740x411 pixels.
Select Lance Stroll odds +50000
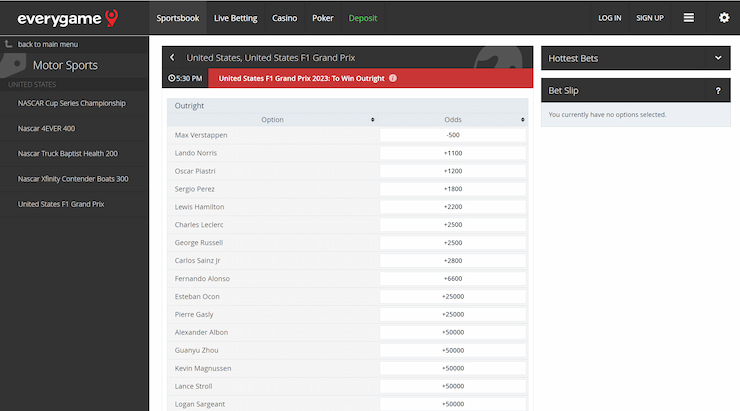pyautogui.click(x=453, y=386)
